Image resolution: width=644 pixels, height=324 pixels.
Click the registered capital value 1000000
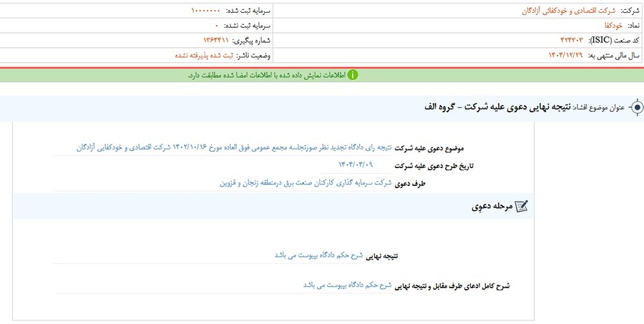pos(208,12)
